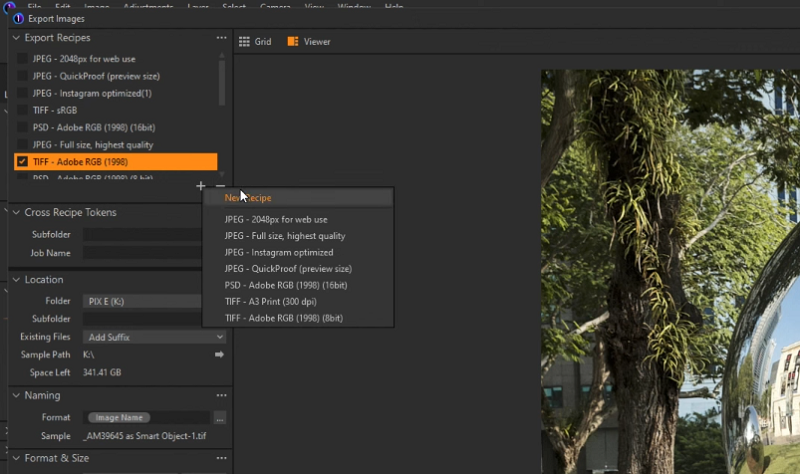
Task: Collapse the Cross Recipe Tokens section
Action: coord(16,212)
